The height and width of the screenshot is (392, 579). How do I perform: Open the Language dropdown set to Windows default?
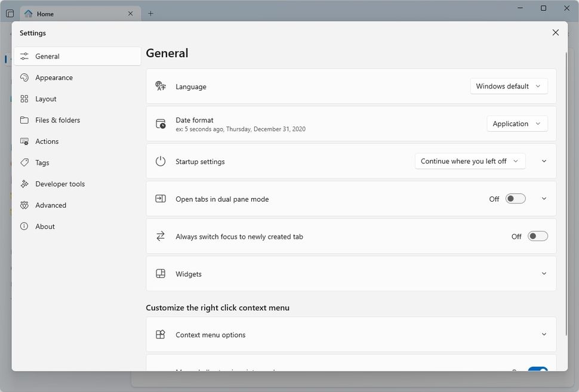[x=509, y=86]
